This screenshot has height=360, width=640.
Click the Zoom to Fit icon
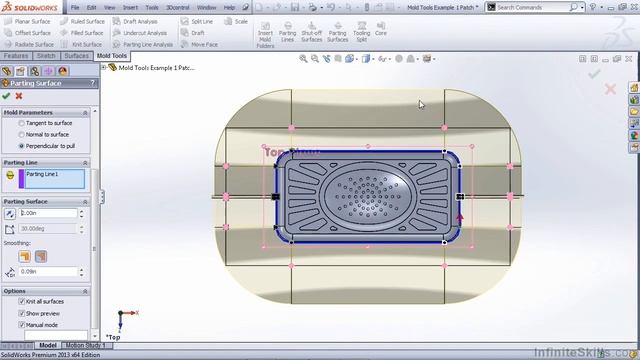click(303, 59)
